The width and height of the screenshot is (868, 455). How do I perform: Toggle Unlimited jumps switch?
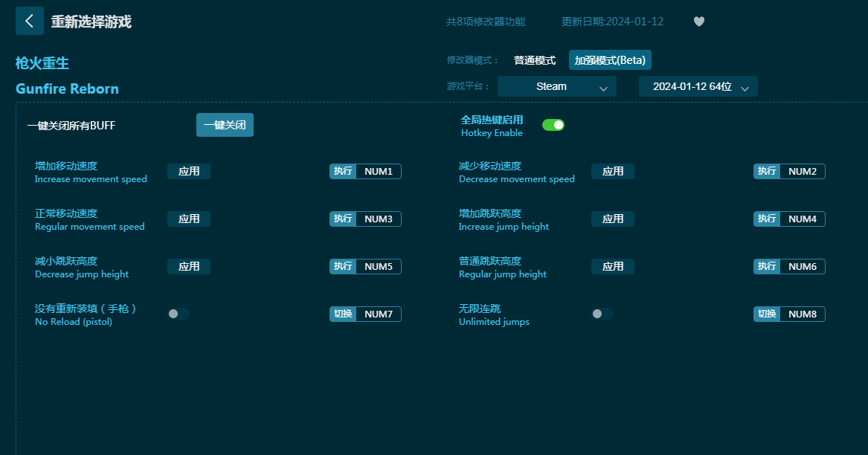tap(602, 314)
